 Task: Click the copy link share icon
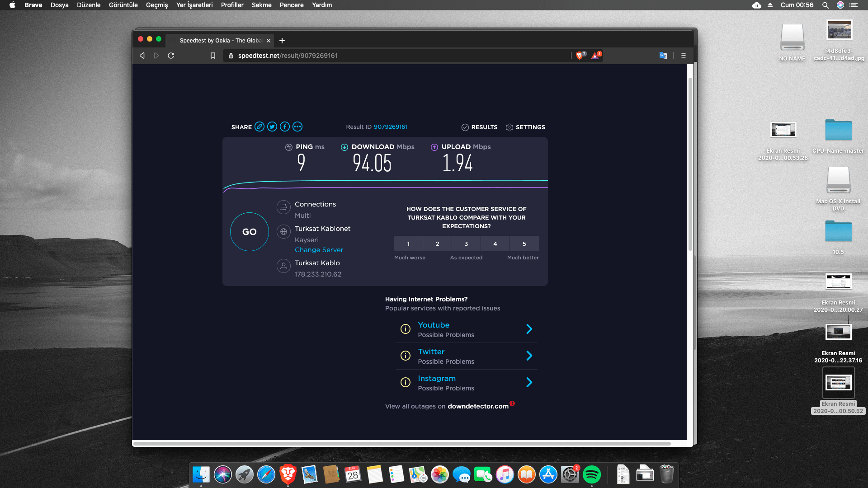[x=259, y=127]
